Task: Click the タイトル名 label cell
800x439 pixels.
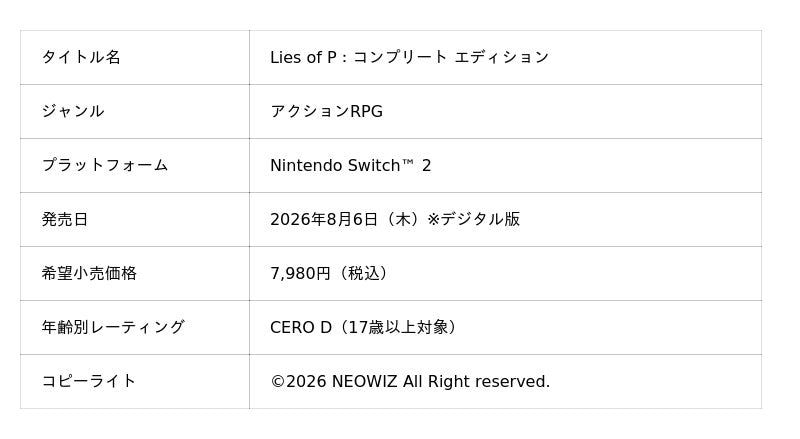Action: [x=135, y=57]
